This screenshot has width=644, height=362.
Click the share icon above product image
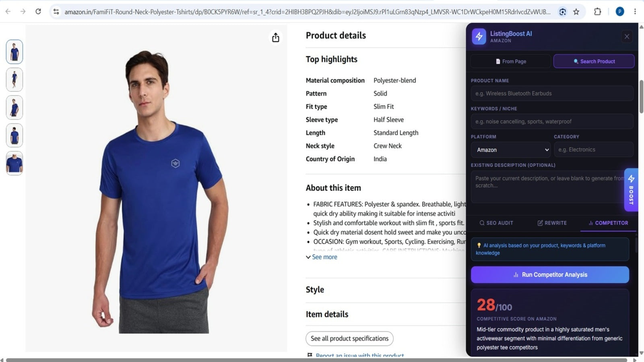click(x=275, y=37)
